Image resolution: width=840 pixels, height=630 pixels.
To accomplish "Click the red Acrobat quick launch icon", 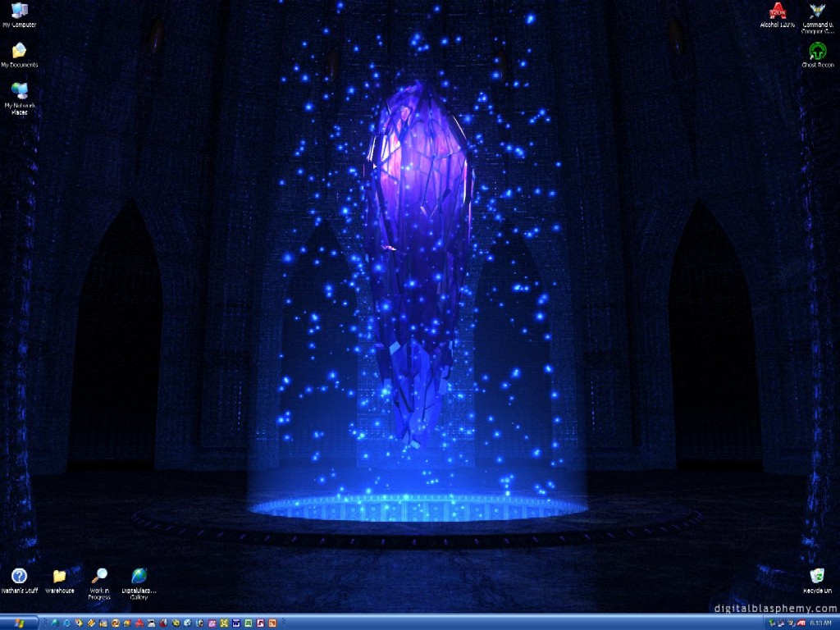I will 139,623.
